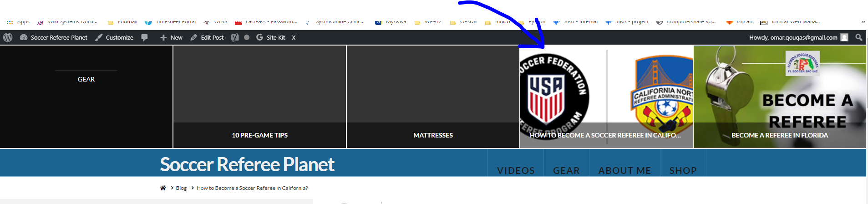Open the GEAR featured tile
This screenshot has height=204, width=868.
[x=86, y=97]
